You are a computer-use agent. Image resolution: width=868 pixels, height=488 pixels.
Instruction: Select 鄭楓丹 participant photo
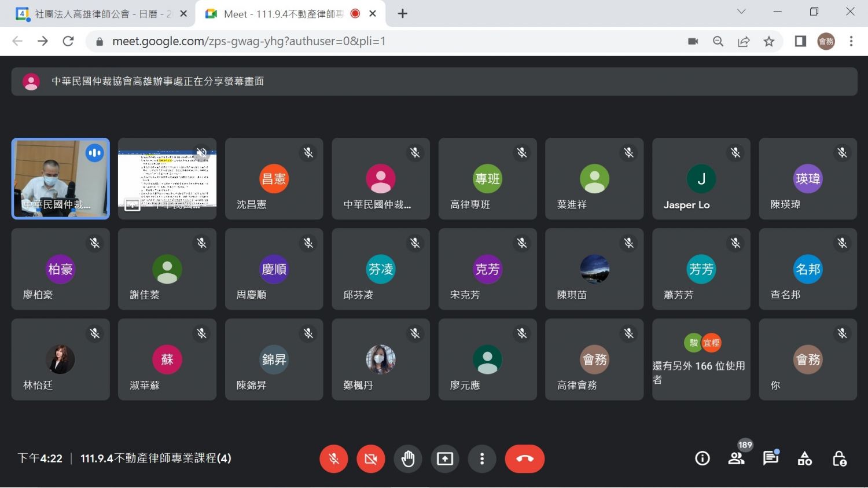[381, 359]
